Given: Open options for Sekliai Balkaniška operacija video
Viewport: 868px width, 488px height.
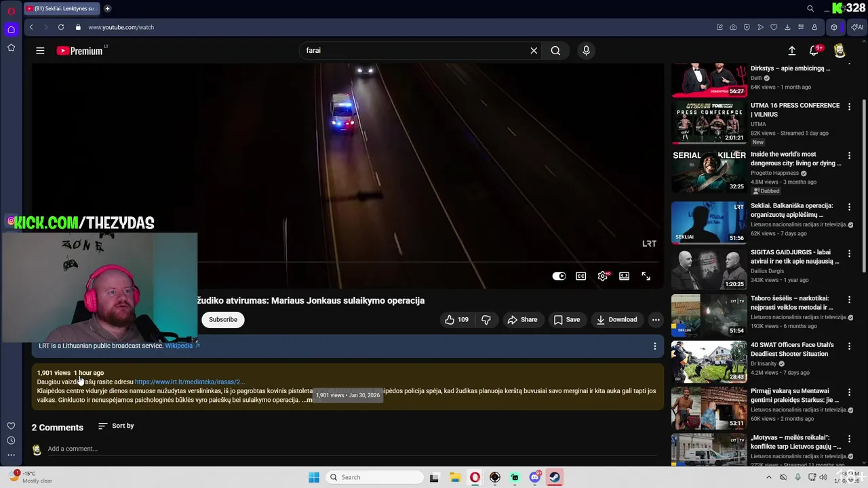Looking at the screenshot, I should click(849, 207).
